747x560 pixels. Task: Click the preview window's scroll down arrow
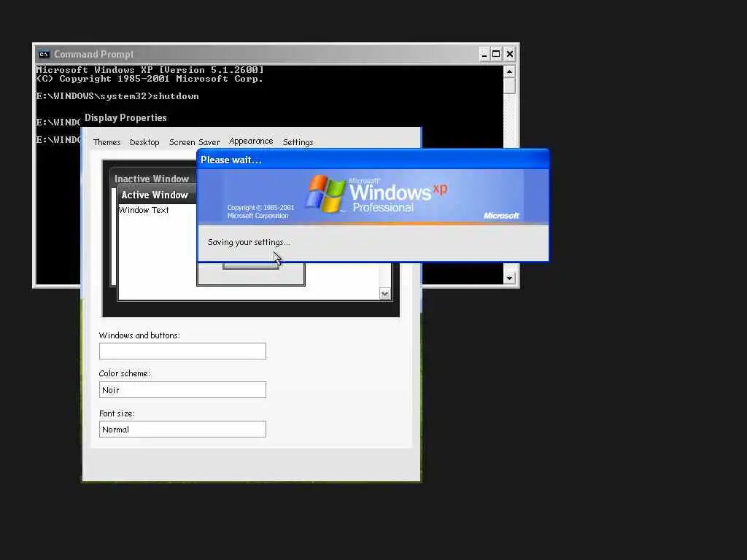[x=385, y=294]
